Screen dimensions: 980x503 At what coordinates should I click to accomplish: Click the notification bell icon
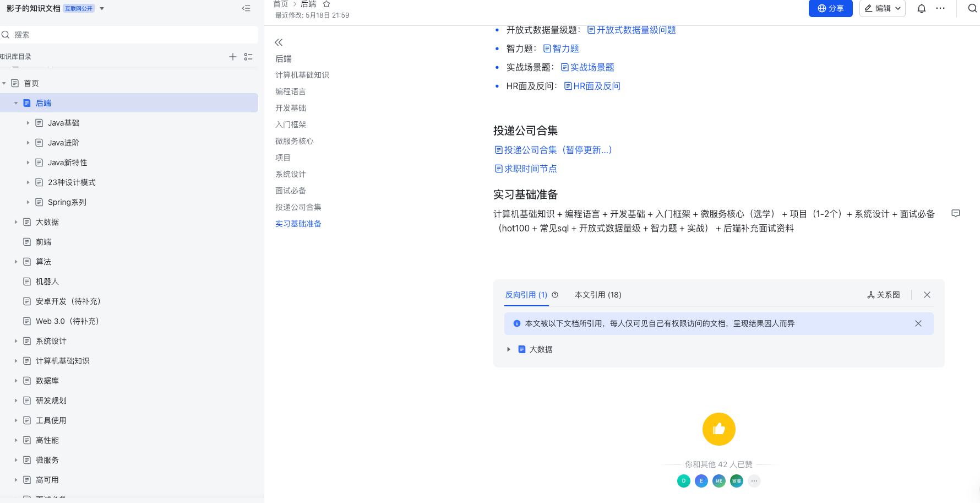[921, 8]
